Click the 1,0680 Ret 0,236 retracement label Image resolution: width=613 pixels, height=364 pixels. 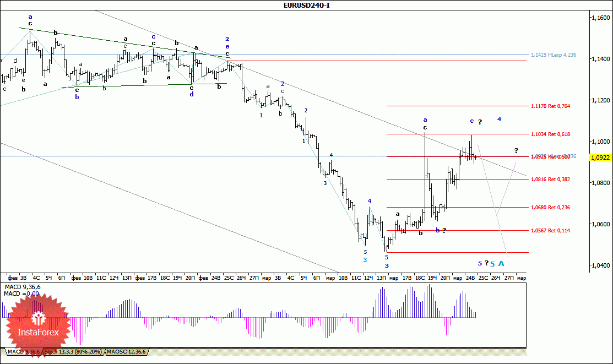[550, 208]
